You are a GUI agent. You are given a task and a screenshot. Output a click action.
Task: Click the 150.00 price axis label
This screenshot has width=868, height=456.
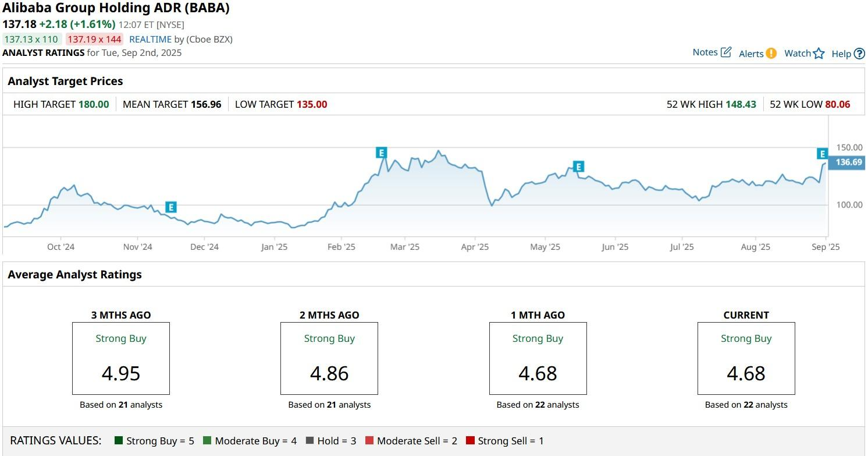(849, 147)
